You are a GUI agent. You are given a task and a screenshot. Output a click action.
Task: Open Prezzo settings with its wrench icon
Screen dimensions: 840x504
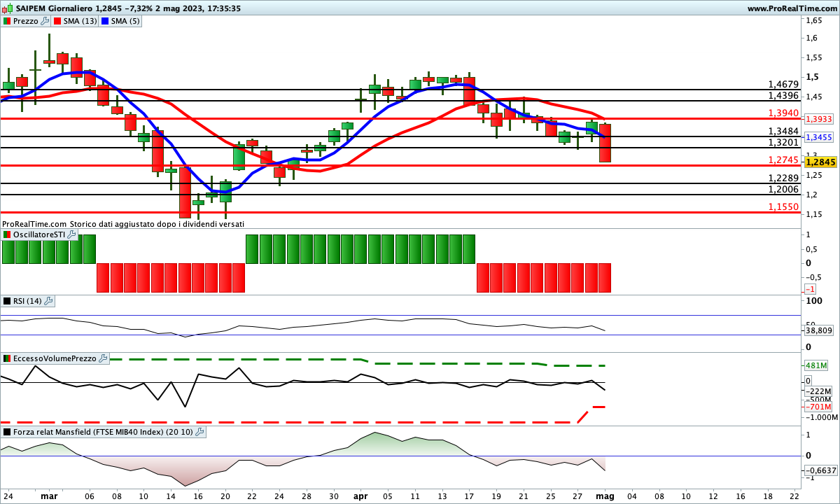(45, 21)
